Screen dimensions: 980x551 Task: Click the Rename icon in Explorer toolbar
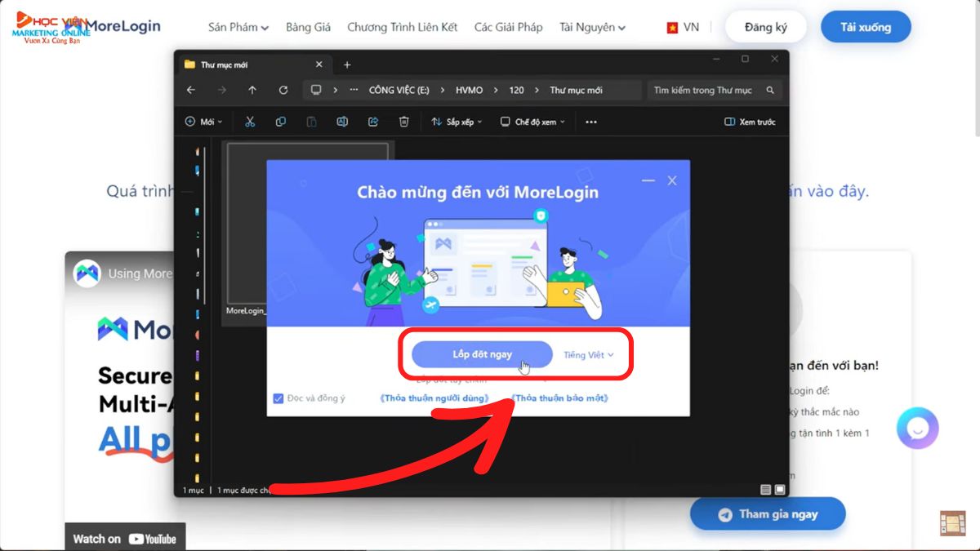(x=342, y=122)
